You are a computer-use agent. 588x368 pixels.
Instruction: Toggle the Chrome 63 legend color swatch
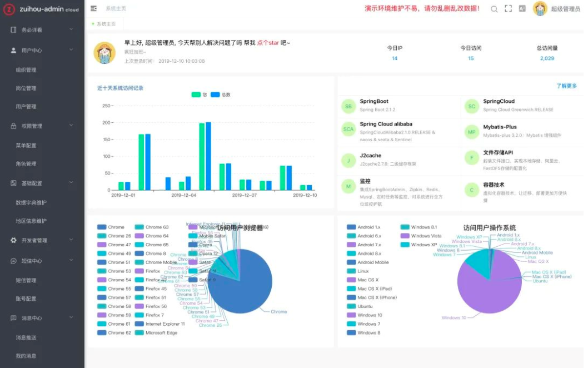click(139, 227)
